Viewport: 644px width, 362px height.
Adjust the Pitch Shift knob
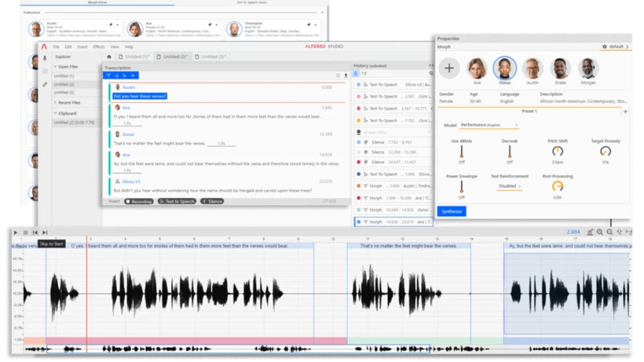coord(557,151)
